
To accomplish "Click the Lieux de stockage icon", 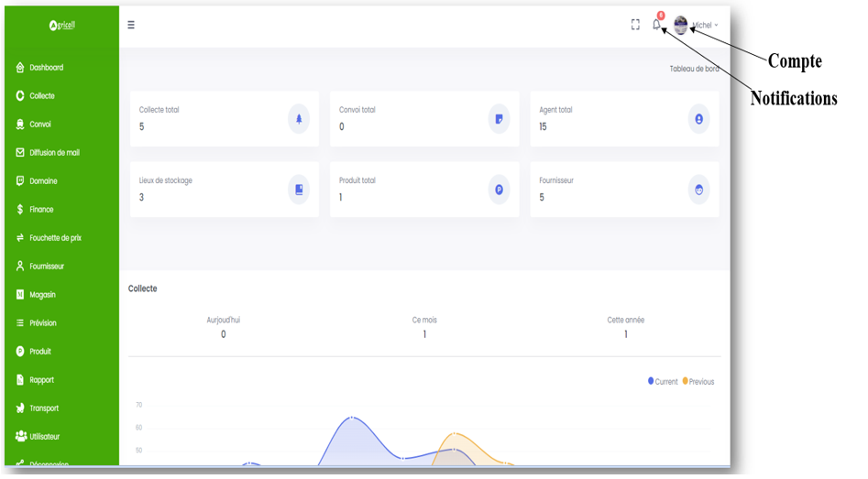I will click(299, 190).
